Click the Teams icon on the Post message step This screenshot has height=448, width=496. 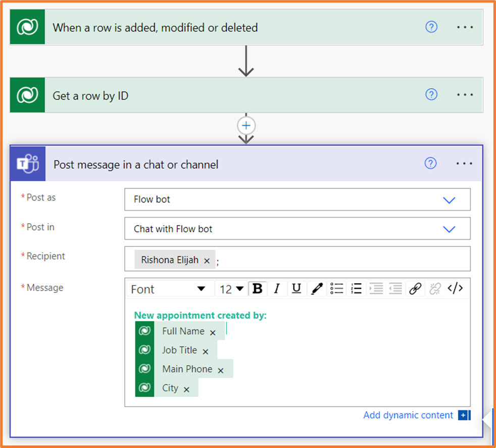pyautogui.click(x=28, y=164)
